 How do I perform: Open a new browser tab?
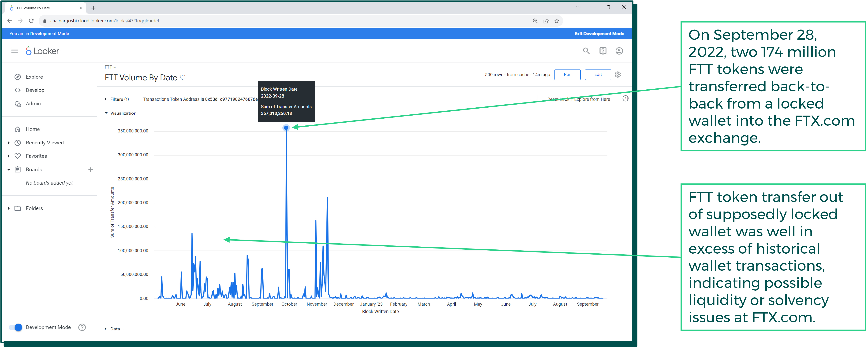(x=93, y=8)
